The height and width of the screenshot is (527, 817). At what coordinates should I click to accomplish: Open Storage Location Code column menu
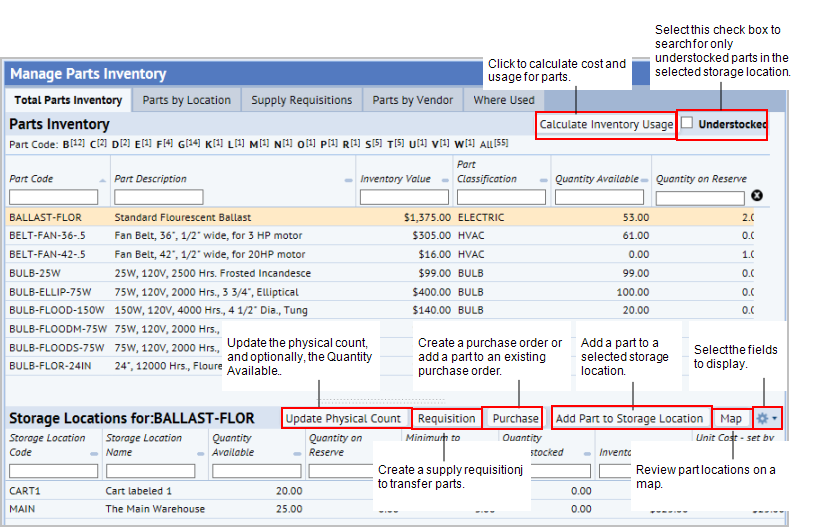point(94,454)
